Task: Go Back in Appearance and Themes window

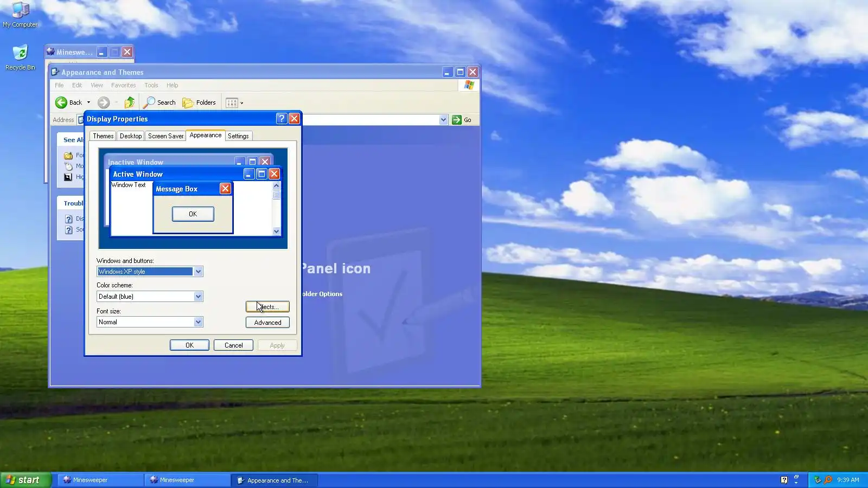Action: pos(69,102)
